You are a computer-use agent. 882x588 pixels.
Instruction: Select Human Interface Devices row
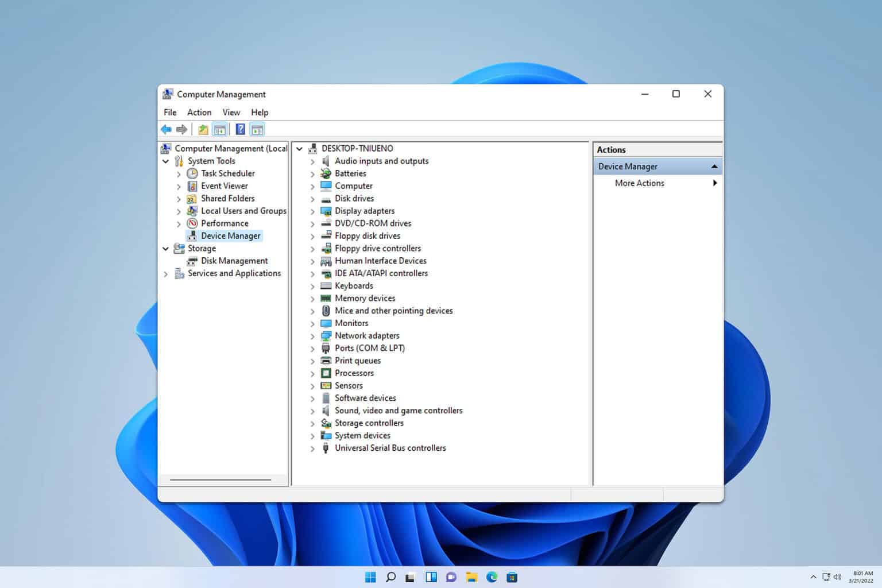click(381, 261)
